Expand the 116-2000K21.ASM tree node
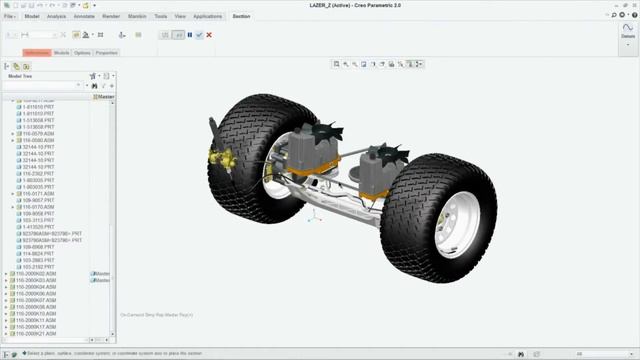The height and width of the screenshot is (360, 640). point(6,334)
